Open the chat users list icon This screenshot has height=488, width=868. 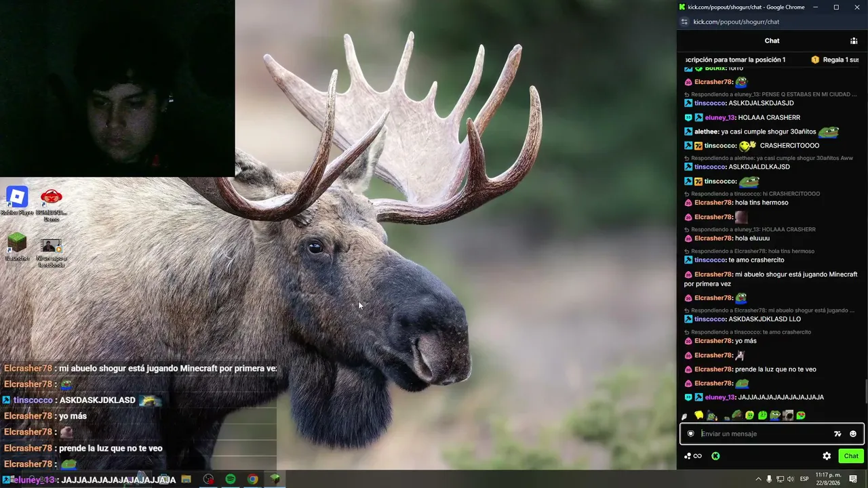click(854, 41)
